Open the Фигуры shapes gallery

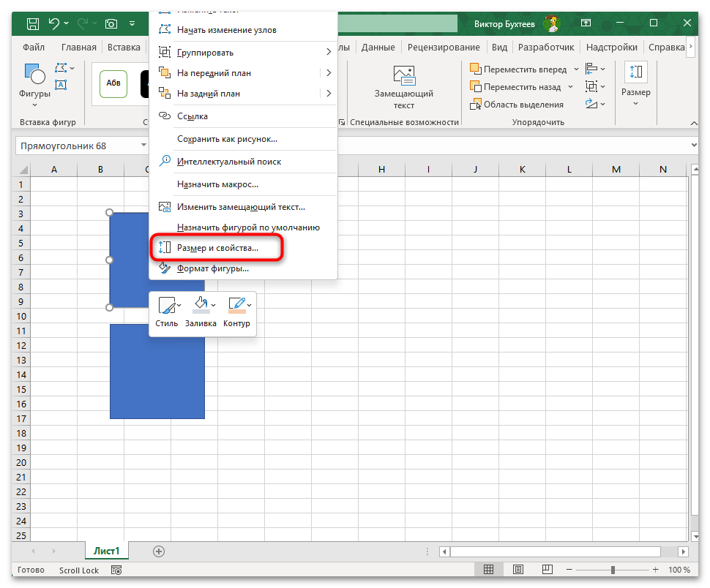(34, 86)
